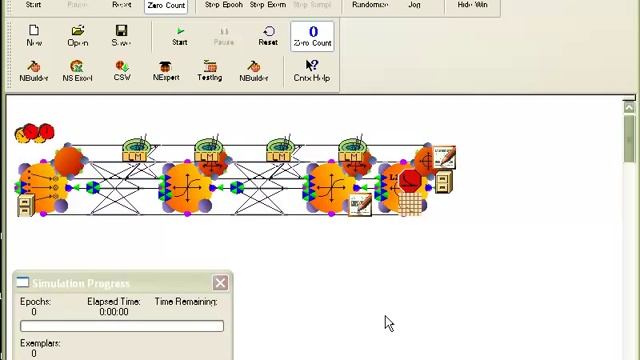
Task: Click Jog in the top bar
Action: [414, 5]
